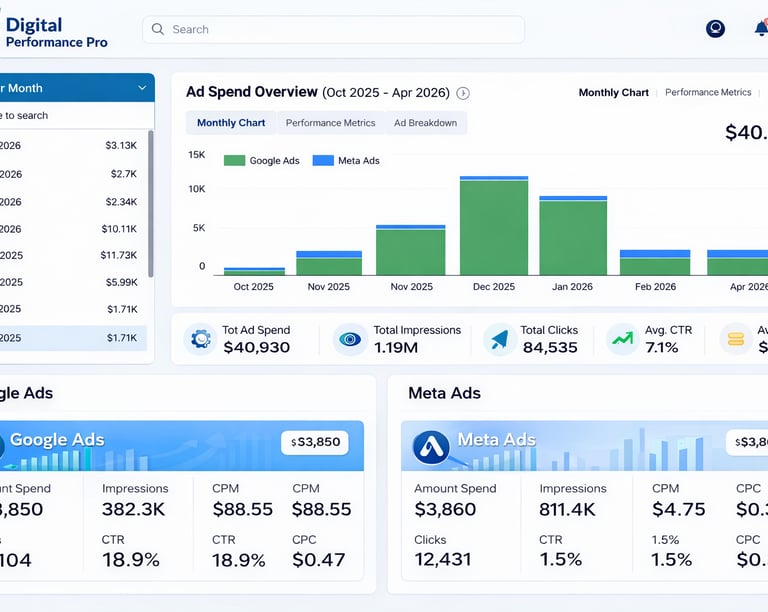The width and height of the screenshot is (768, 612).
Task: Click the Google Ads banner title
Action: (x=57, y=440)
